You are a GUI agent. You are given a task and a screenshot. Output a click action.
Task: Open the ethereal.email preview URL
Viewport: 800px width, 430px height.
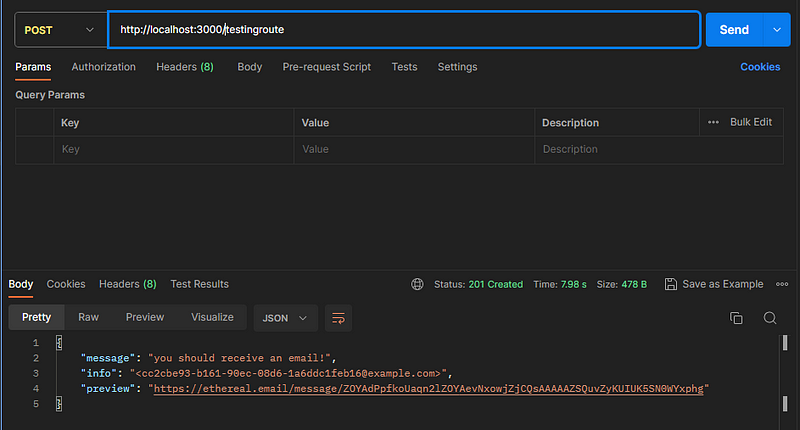point(428,388)
